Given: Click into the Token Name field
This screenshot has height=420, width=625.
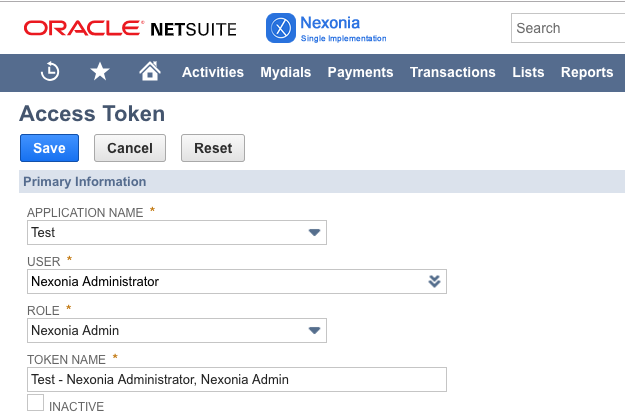Looking at the screenshot, I should click(x=237, y=379).
